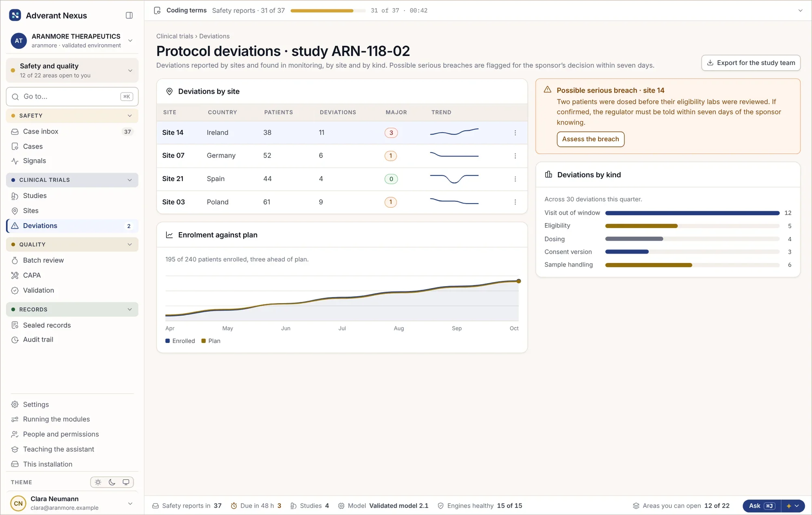
Task: Click the Ask assistant button
Action: point(762,506)
